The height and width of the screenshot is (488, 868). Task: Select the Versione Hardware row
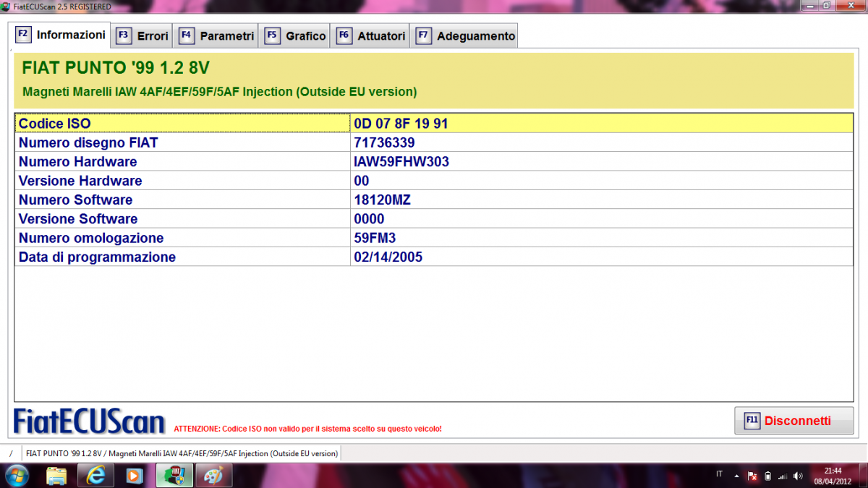click(x=434, y=181)
